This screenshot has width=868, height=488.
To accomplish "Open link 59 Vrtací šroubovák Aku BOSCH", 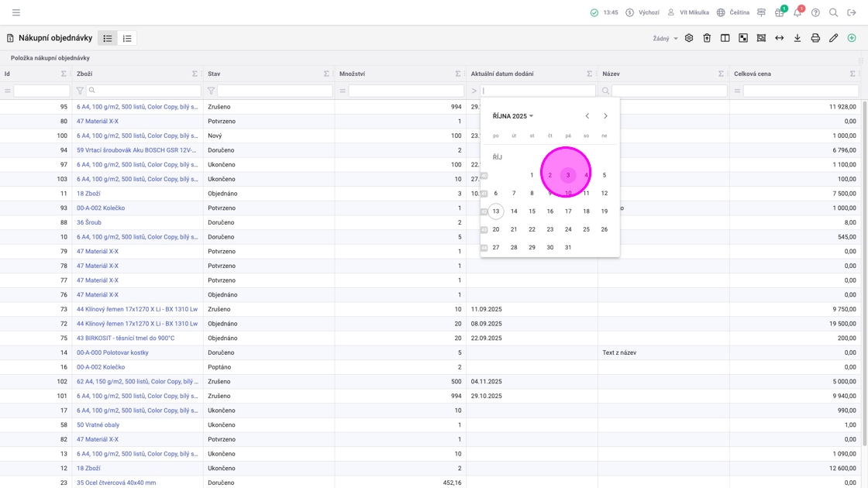I will (x=136, y=150).
